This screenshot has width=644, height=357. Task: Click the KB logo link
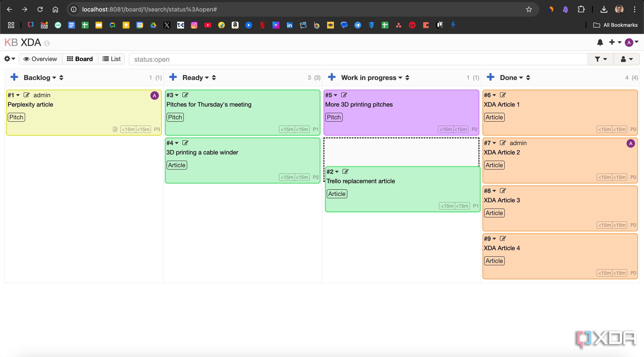point(11,43)
